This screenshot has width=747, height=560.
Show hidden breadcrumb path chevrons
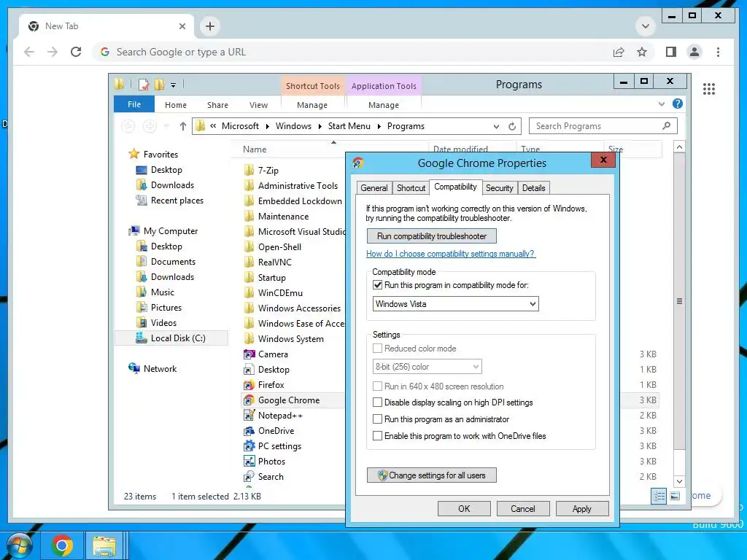coord(213,125)
